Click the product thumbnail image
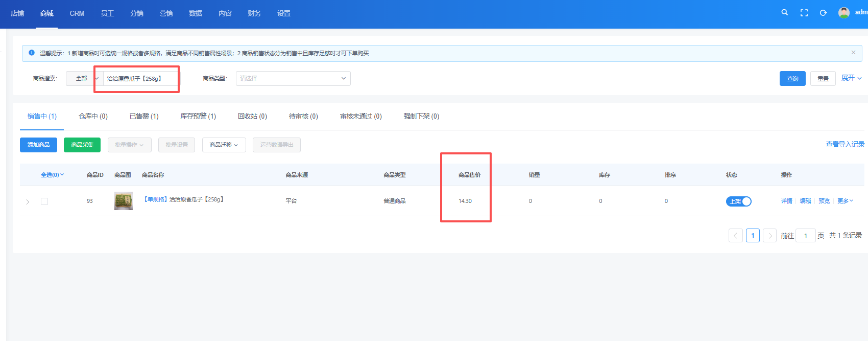Viewport: 868px width, 341px height. [x=124, y=201]
